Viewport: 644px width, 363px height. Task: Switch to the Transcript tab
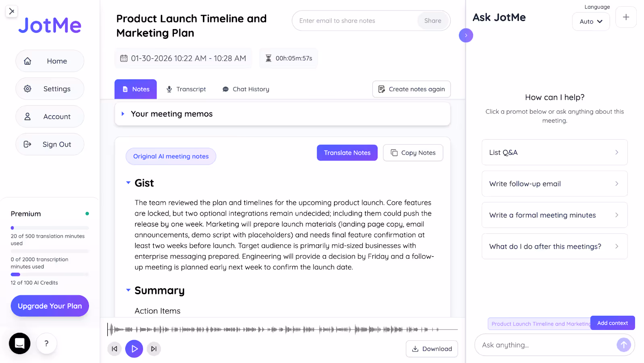click(x=186, y=89)
